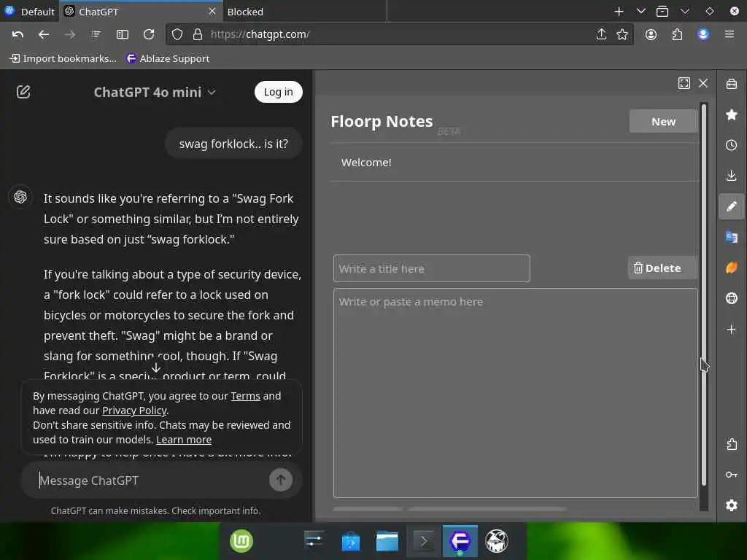Click the notes panel vertical scrollbar
Viewport: 747px width, 560px height.
pyautogui.click(x=704, y=295)
